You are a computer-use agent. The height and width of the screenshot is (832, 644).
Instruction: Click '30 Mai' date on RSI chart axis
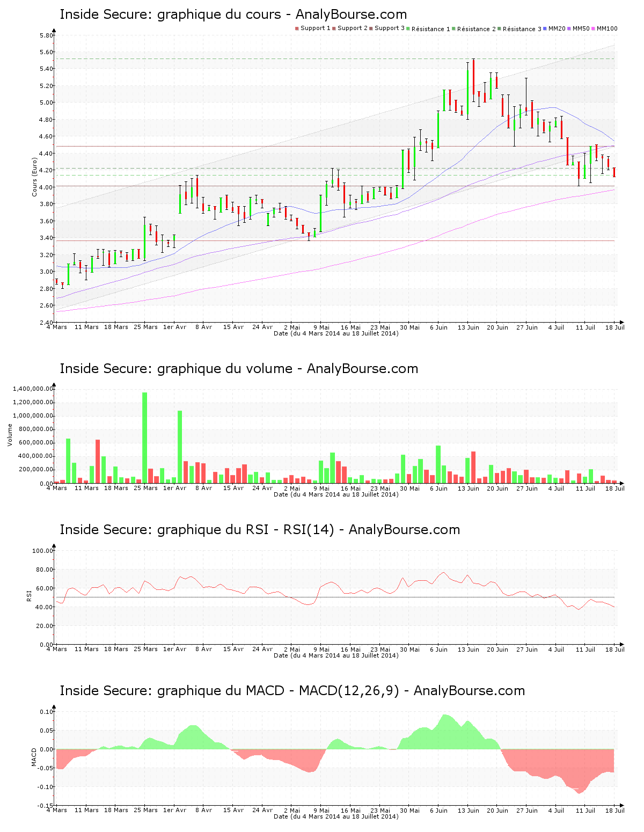410,649
